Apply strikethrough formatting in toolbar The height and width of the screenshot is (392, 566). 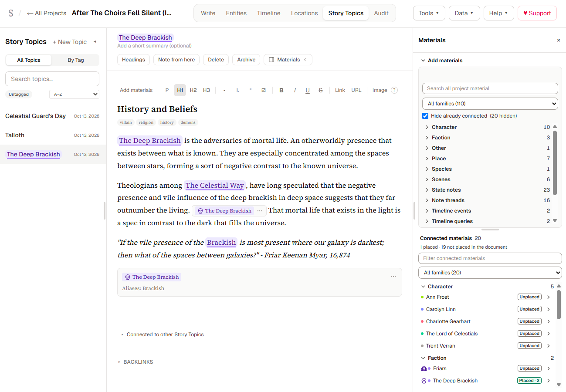pos(321,90)
